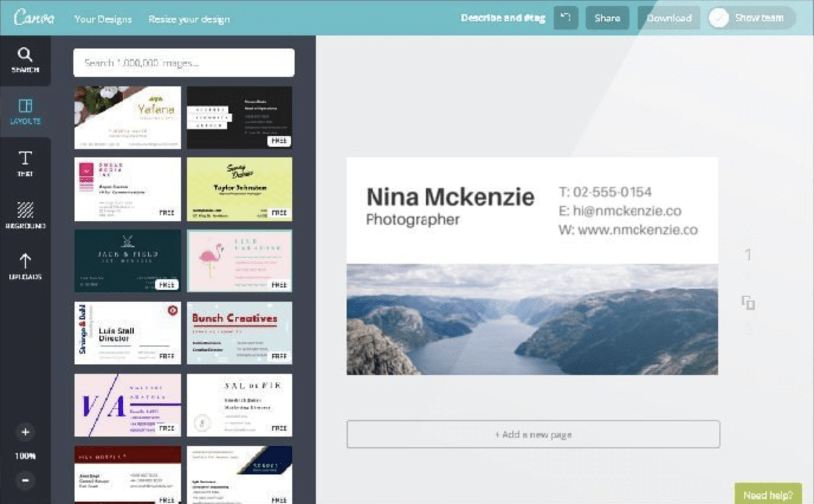Screen dimensions: 814x504
Task: Open the Uploads panel
Action: (x=25, y=266)
